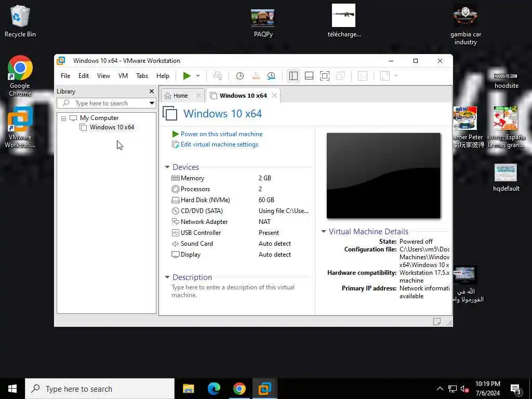Switch to the Home tab
Image resolution: width=532 pixels, height=399 pixels.
(180, 96)
